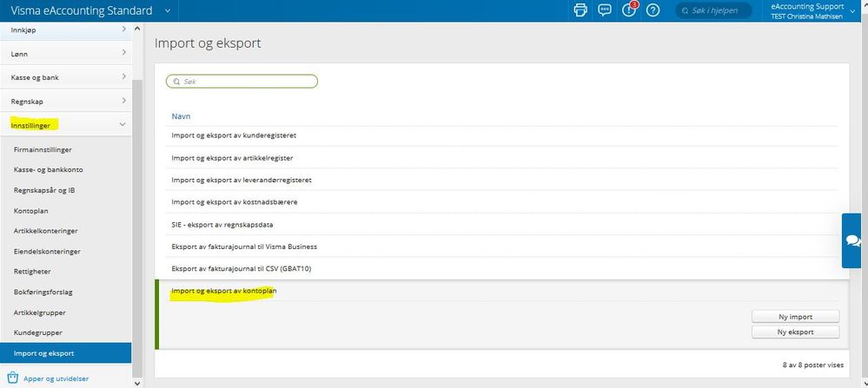The image size is (868, 388).
Task: Click the sidebar scrollbar up arrow
Action: pos(137,29)
